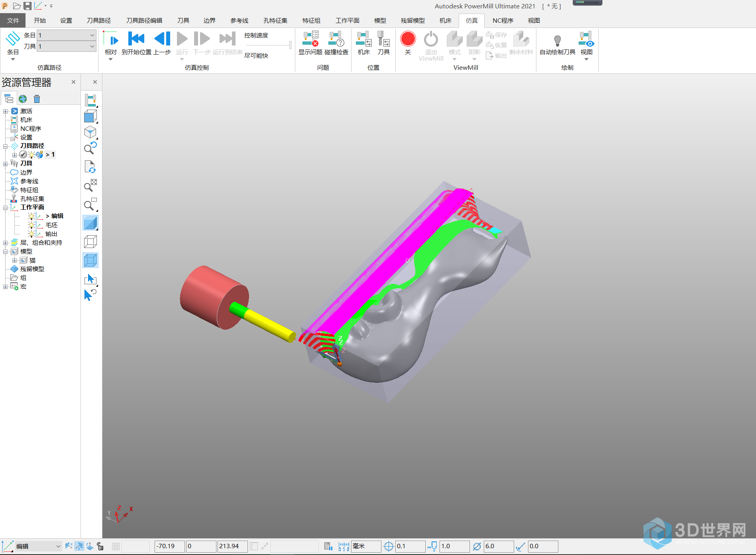This screenshot has height=555, width=756.
Task: Toggle visibility bulb of 输出 workplane
Action: [x=31, y=234]
